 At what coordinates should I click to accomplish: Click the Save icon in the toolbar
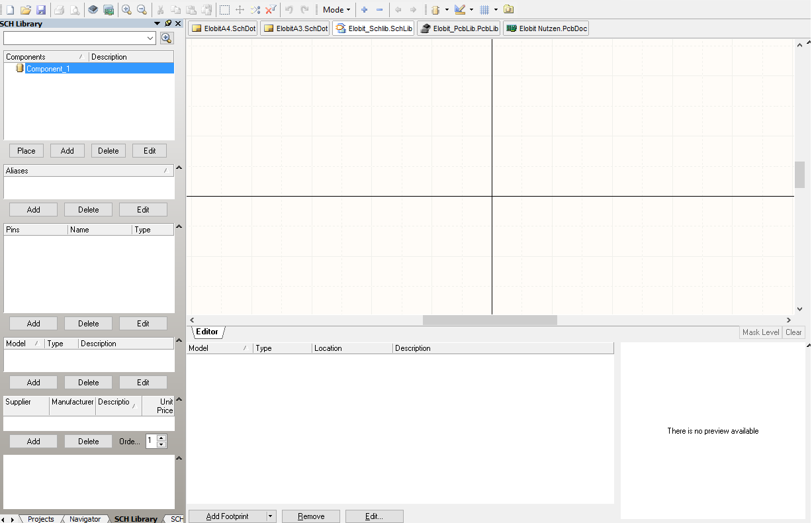pos(41,10)
